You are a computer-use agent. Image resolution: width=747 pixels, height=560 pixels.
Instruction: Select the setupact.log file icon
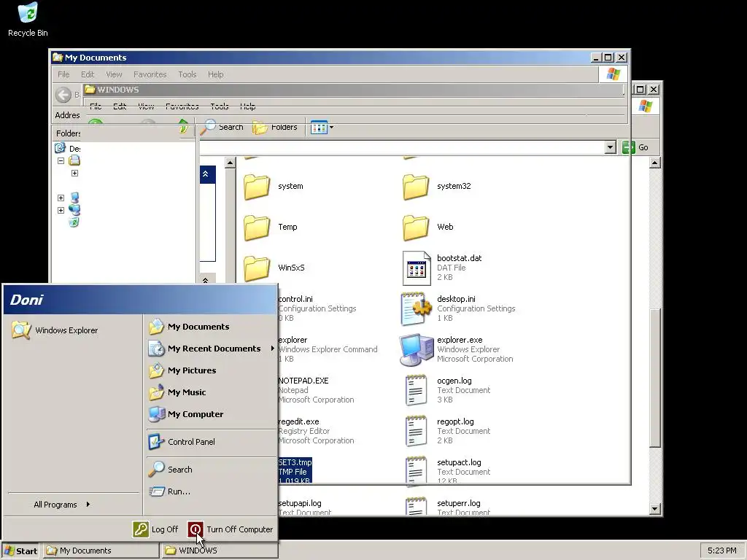pos(416,472)
